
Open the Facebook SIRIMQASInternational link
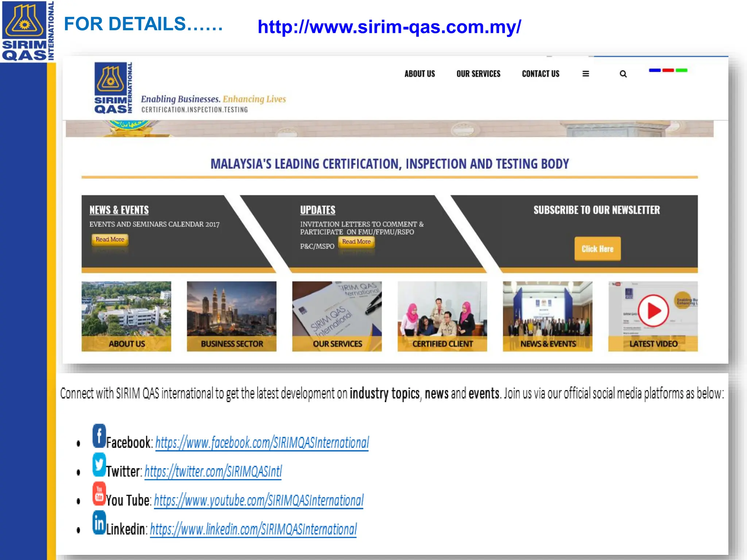(x=262, y=443)
